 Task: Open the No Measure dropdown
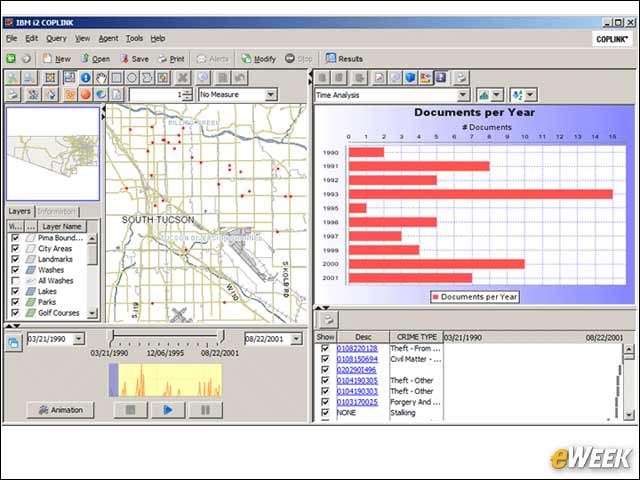pos(270,95)
